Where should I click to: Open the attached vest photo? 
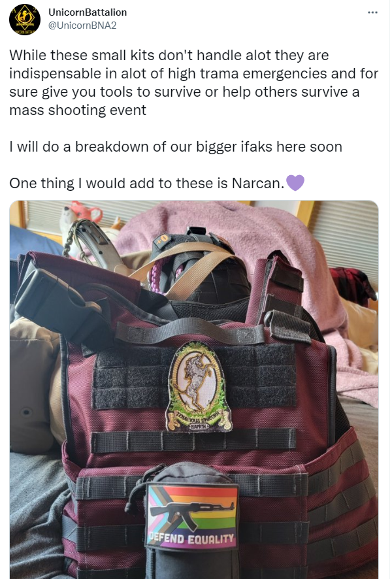coord(194,389)
